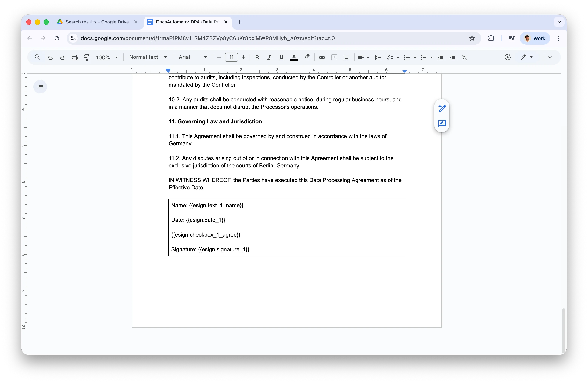Apply a bulleted list
The height and width of the screenshot is (383, 588).
click(407, 58)
